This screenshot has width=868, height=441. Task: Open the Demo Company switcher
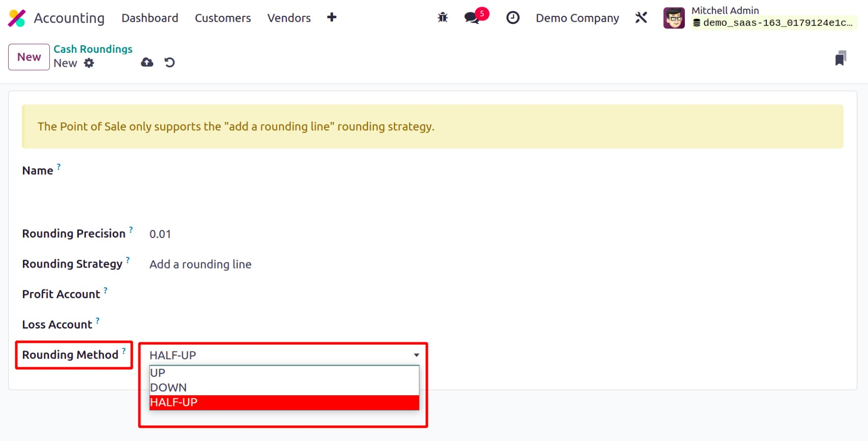tap(577, 18)
